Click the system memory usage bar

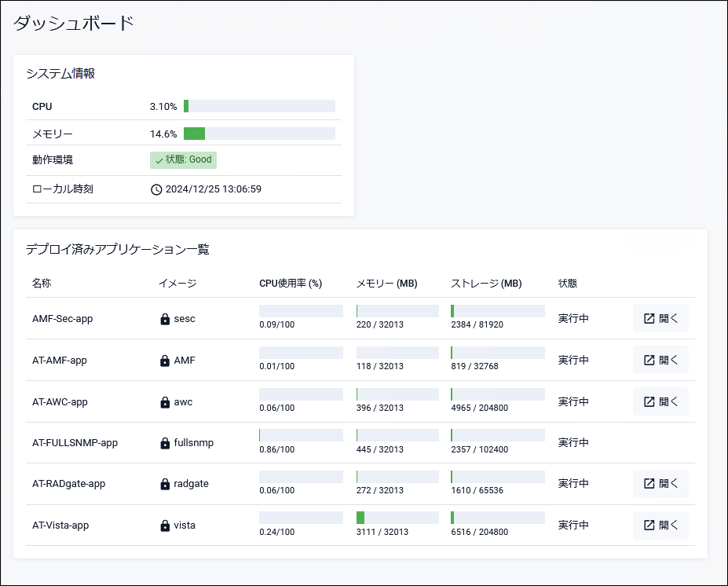[259, 134]
